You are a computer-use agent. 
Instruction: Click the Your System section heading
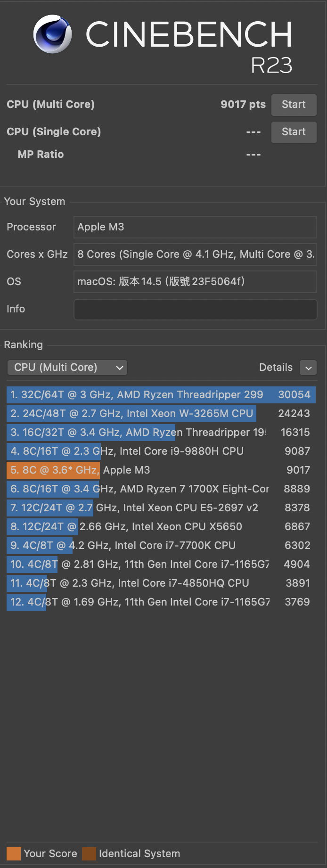[x=34, y=202]
